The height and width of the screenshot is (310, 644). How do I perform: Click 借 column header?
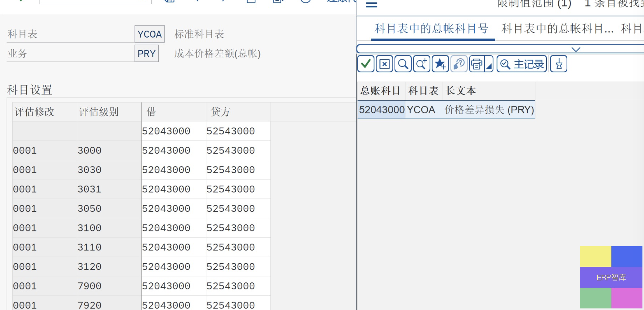(174, 112)
